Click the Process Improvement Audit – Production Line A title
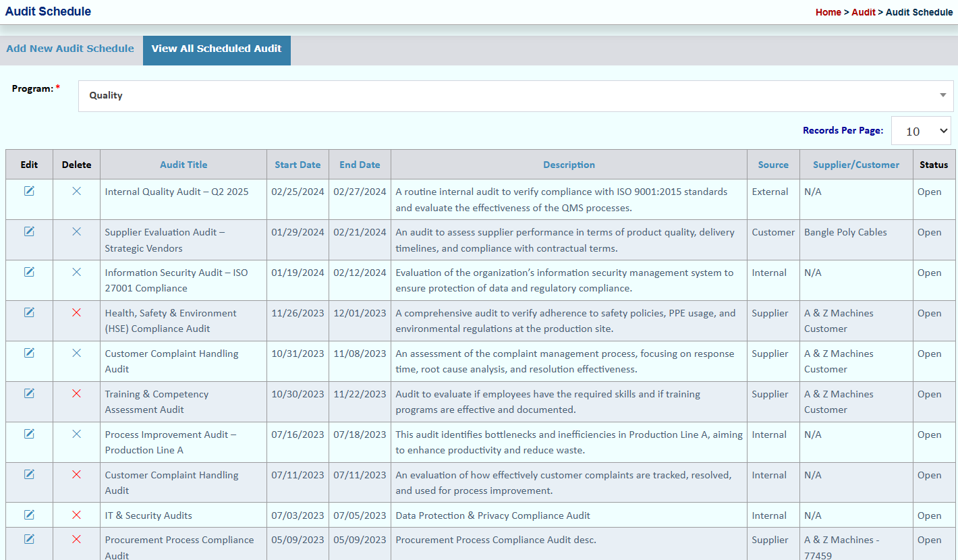 (171, 443)
